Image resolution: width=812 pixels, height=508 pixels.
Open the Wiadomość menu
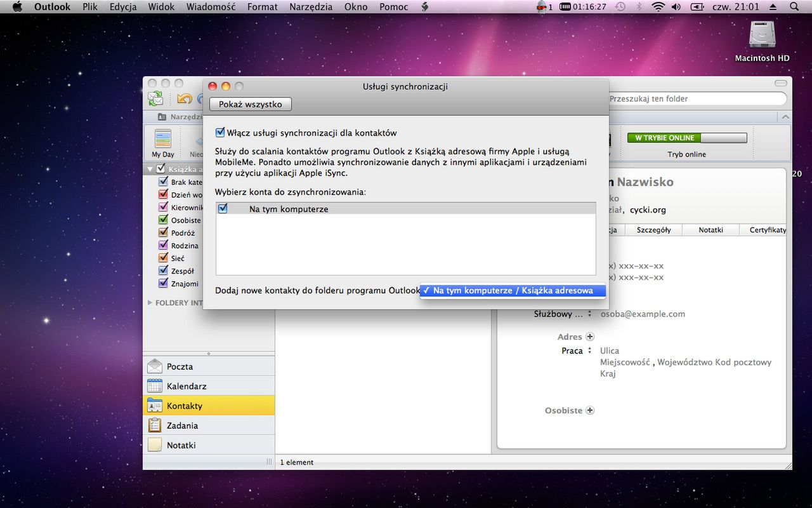coord(211,6)
